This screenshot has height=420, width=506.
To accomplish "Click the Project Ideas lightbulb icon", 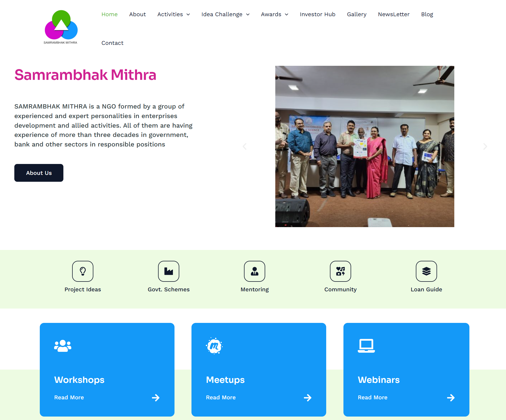I will pyautogui.click(x=83, y=271).
